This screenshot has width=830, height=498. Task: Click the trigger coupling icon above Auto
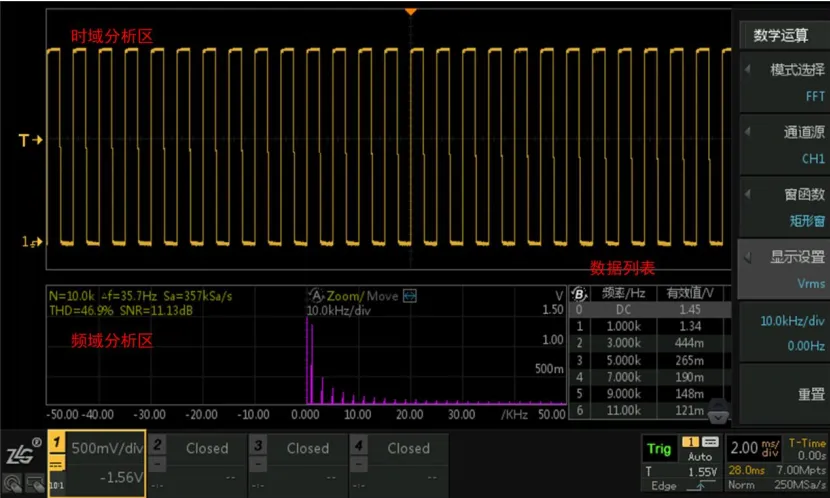709,442
